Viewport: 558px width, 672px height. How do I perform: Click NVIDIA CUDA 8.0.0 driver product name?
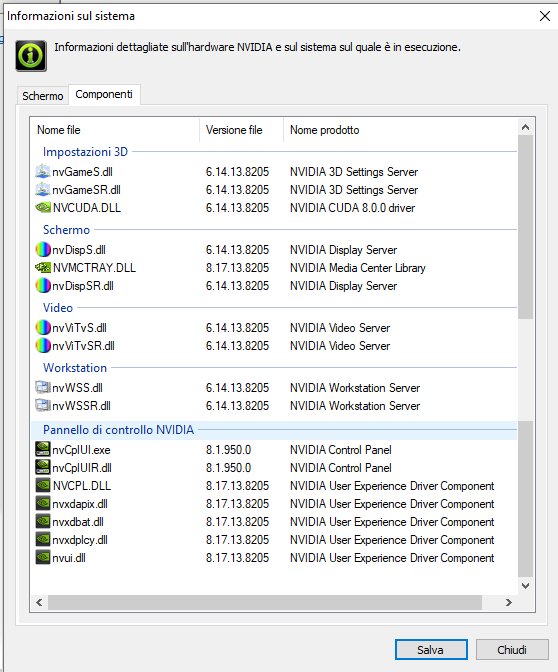tap(352, 208)
